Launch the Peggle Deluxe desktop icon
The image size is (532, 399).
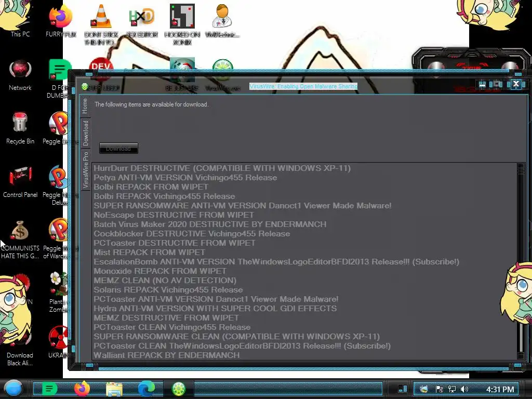(x=57, y=128)
